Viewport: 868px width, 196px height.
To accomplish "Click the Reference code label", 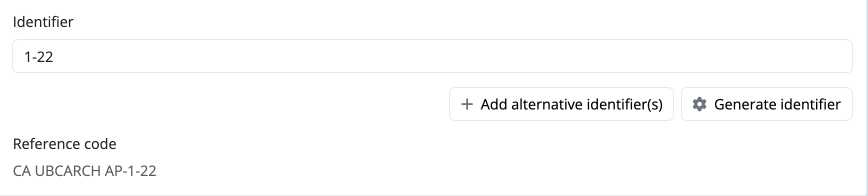I will [64, 144].
